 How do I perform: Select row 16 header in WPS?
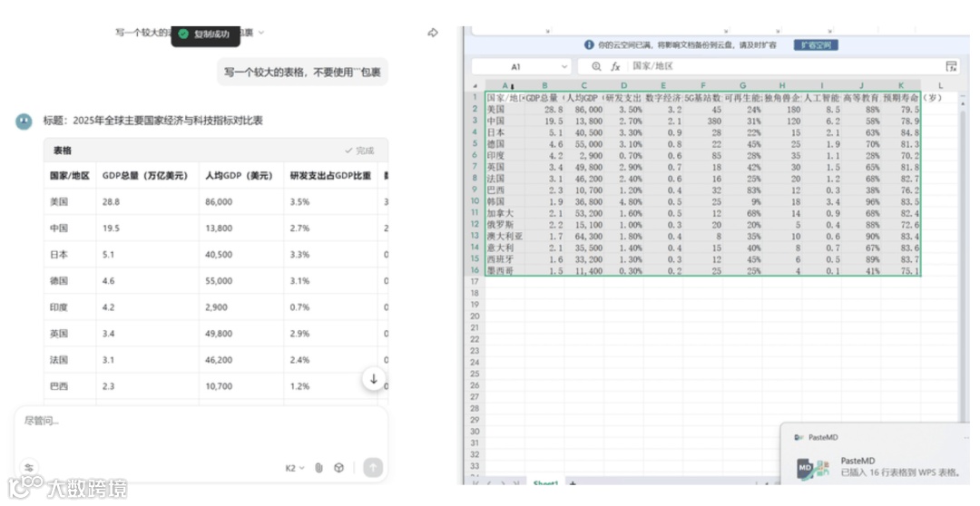click(x=475, y=270)
